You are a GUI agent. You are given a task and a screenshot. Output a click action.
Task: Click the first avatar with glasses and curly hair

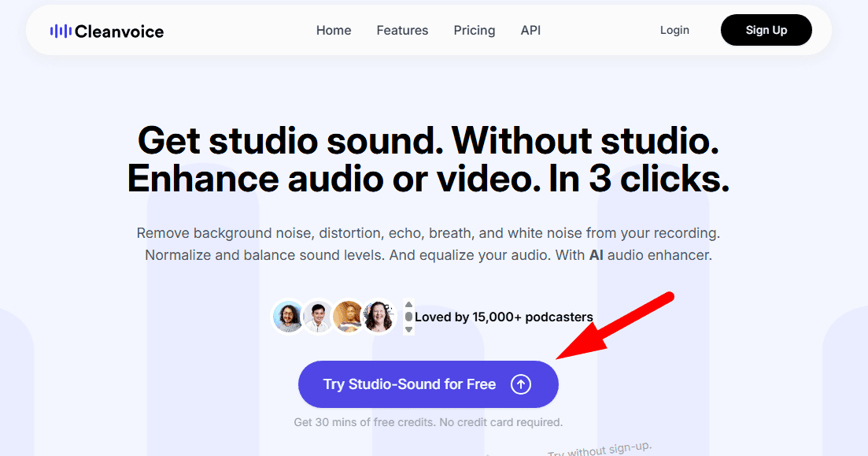(288, 317)
